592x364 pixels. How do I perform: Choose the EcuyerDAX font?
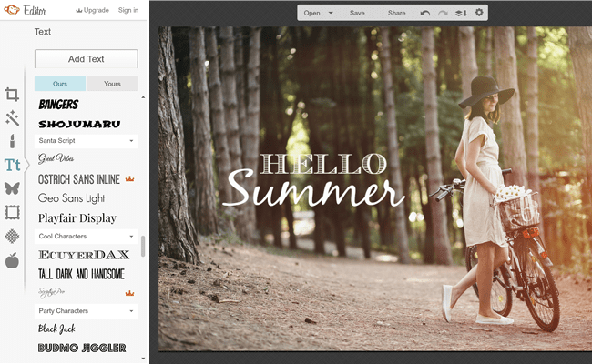click(x=84, y=255)
